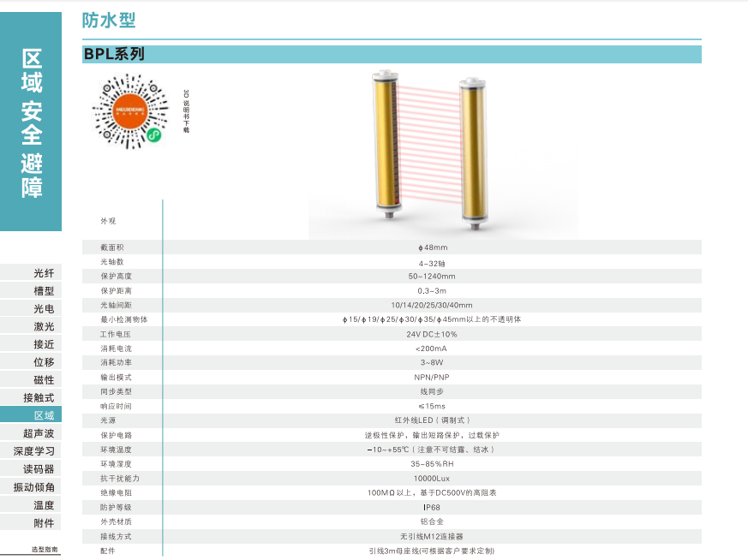Go to the 深度学习 section
This screenshot has width=748, height=560.
[34, 451]
